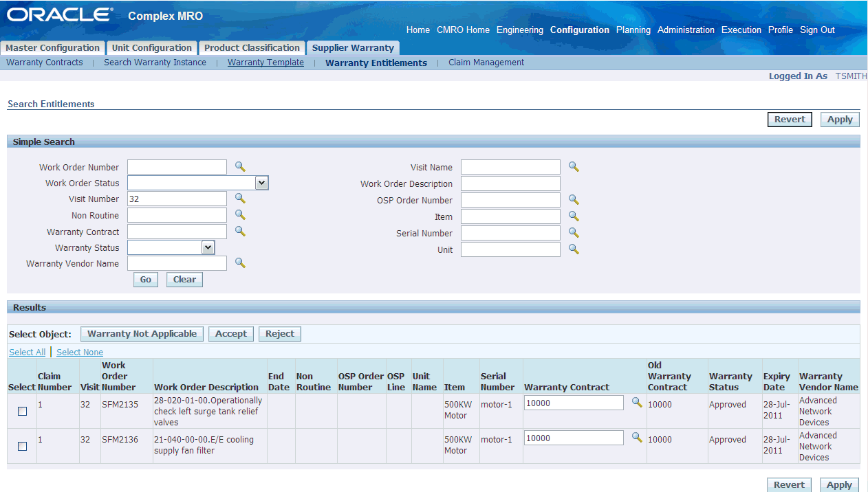Screen dimensions: 868x492
Task: Focus the Unit input field
Action: click(x=510, y=249)
